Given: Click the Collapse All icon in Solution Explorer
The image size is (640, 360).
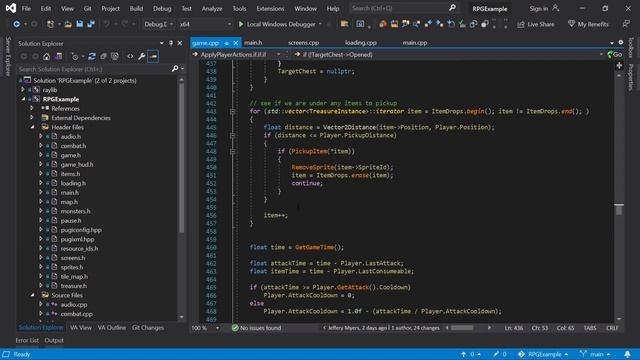Looking at the screenshot, I should 103,56.
